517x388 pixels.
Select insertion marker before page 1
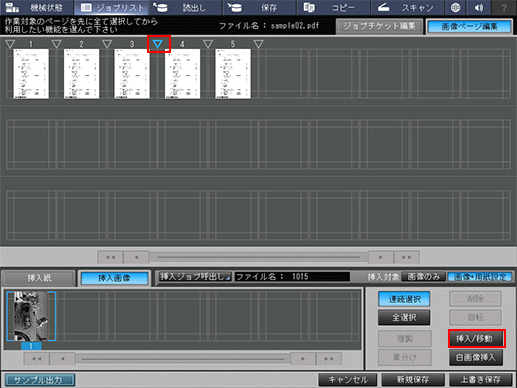click(10, 44)
